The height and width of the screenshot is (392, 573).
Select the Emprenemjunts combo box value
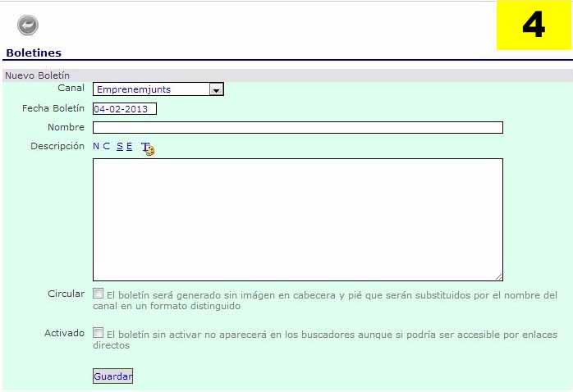151,89
